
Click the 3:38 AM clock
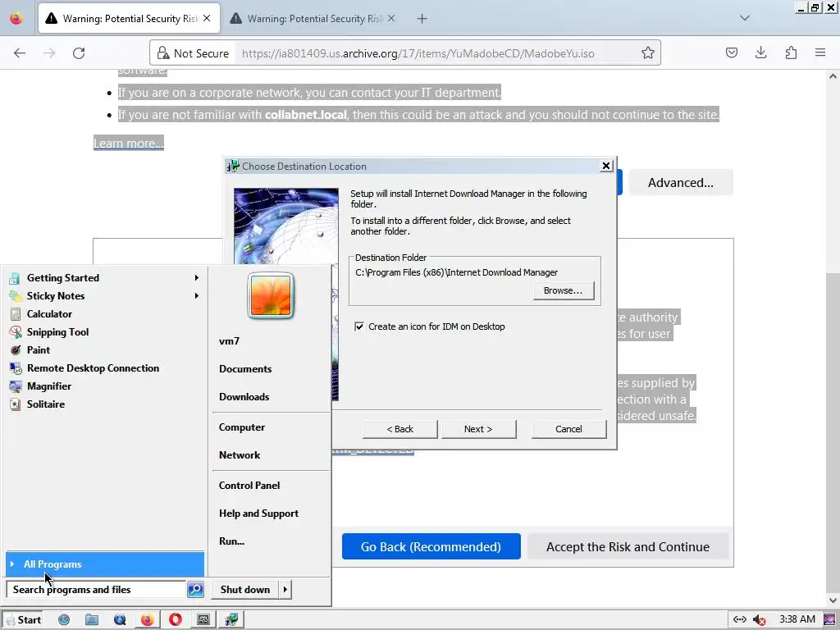(797, 619)
